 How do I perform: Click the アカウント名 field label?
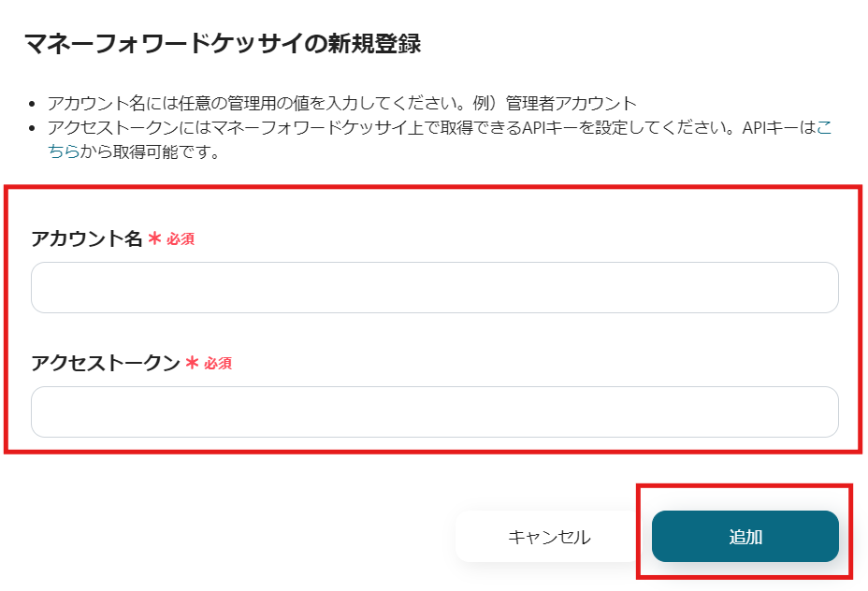(x=87, y=239)
